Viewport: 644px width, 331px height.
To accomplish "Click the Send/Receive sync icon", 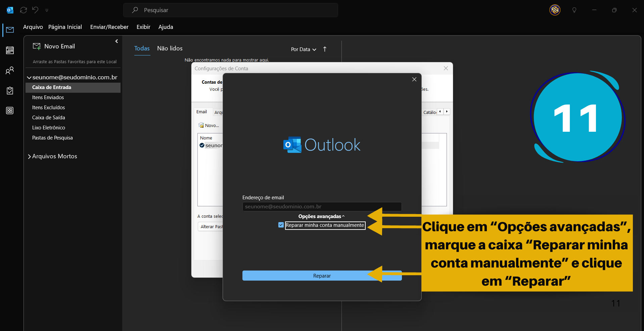I will click(x=24, y=10).
